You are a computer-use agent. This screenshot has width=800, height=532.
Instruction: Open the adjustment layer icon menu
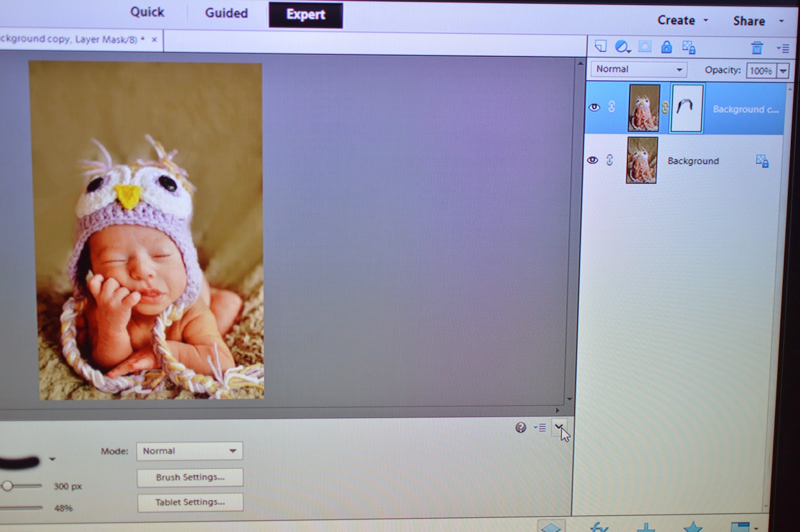(x=622, y=46)
